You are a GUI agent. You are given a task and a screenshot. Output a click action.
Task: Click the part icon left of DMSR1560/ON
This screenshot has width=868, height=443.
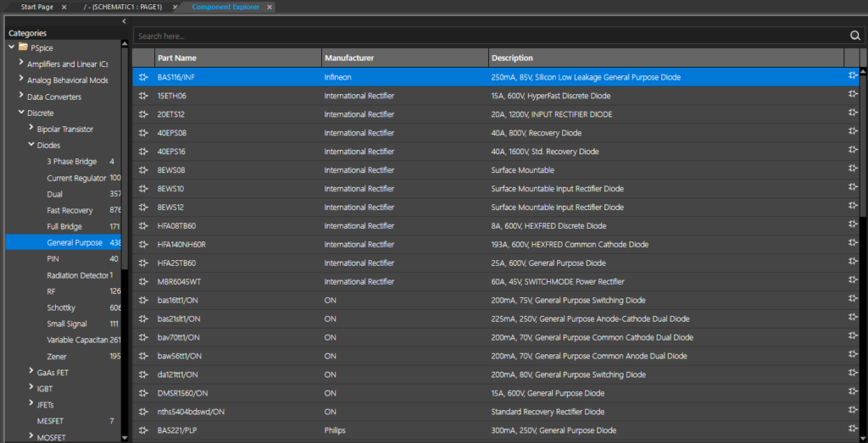pyautogui.click(x=143, y=393)
